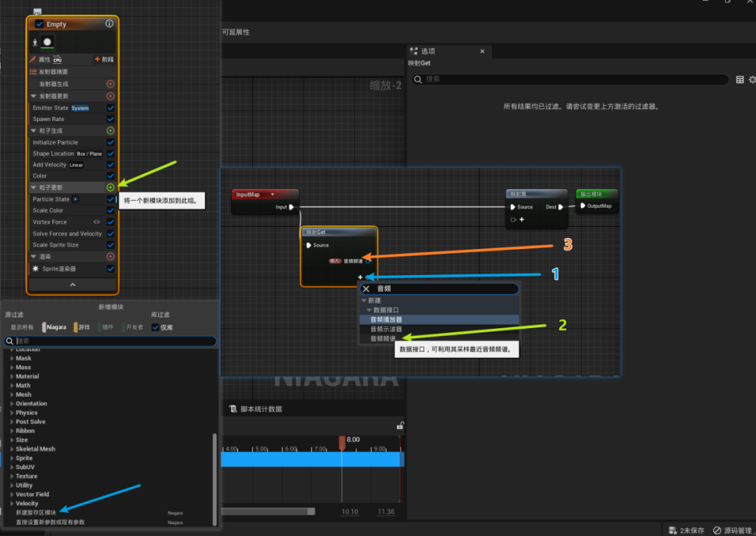Toggle the 开发者 source filter

click(132, 327)
